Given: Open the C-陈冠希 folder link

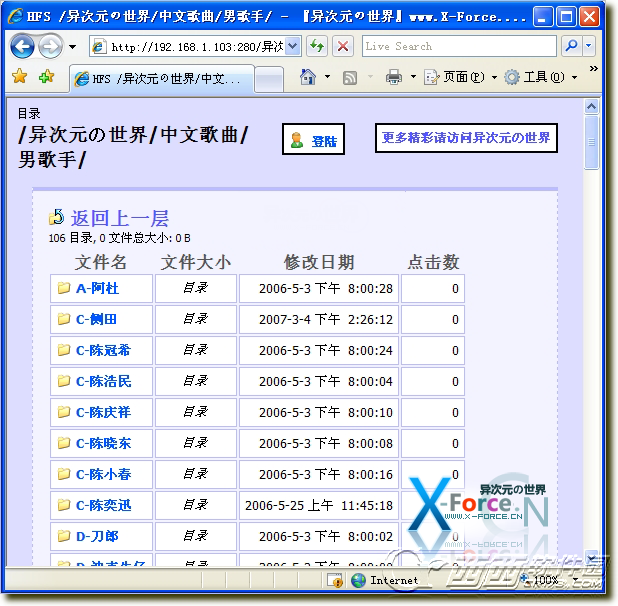Looking at the screenshot, I should (x=103, y=350).
